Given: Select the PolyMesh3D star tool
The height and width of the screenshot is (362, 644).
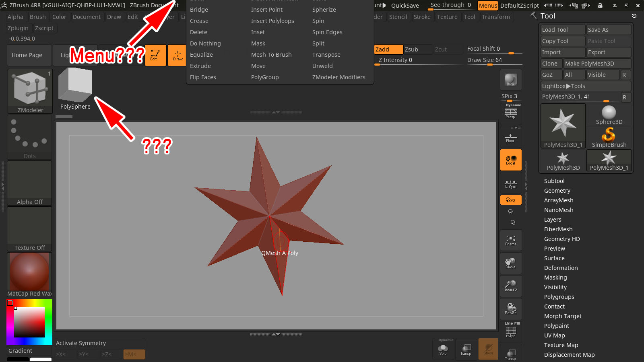Looking at the screenshot, I should 563,160.
